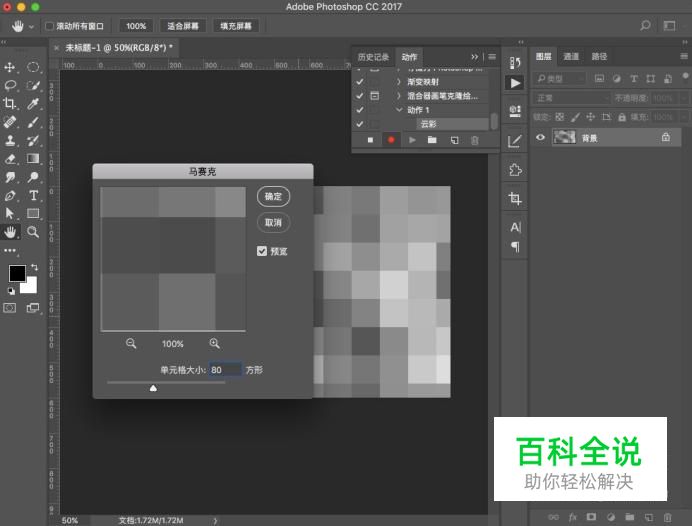This screenshot has width=692, height=526.
Task: Select the Move tool
Action: [10, 67]
